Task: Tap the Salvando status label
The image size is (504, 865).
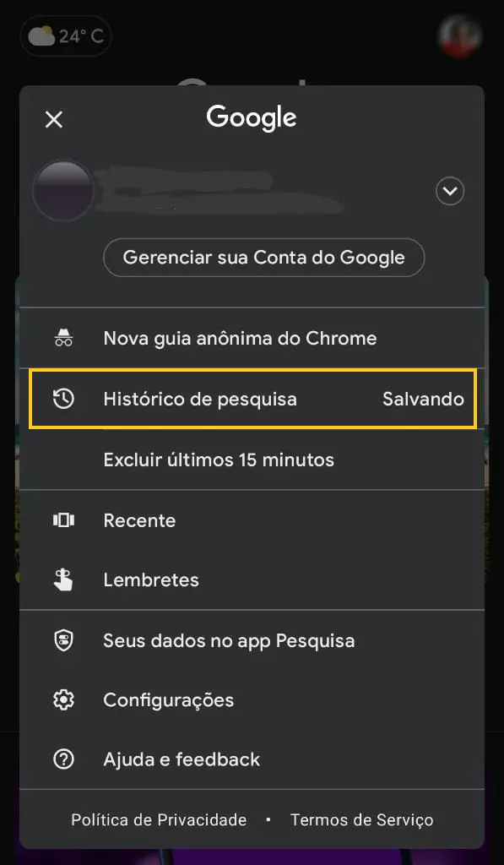Action: [x=424, y=399]
